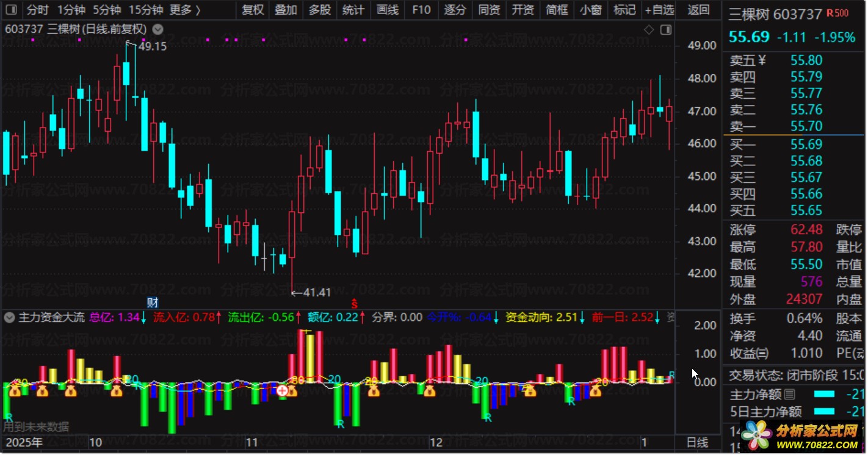
Task: Click the 财 finance marker on chart
Action: (x=152, y=302)
